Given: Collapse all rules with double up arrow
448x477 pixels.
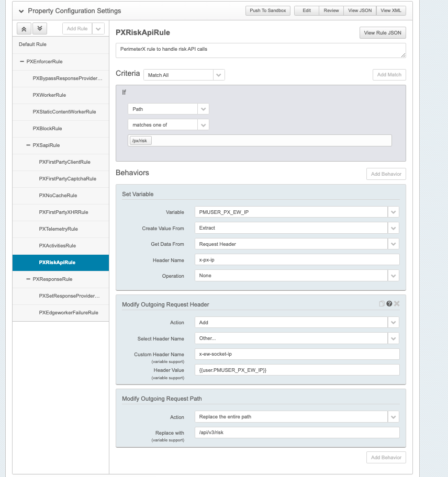Looking at the screenshot, I should pyautogui.click(x=24, y=29).
